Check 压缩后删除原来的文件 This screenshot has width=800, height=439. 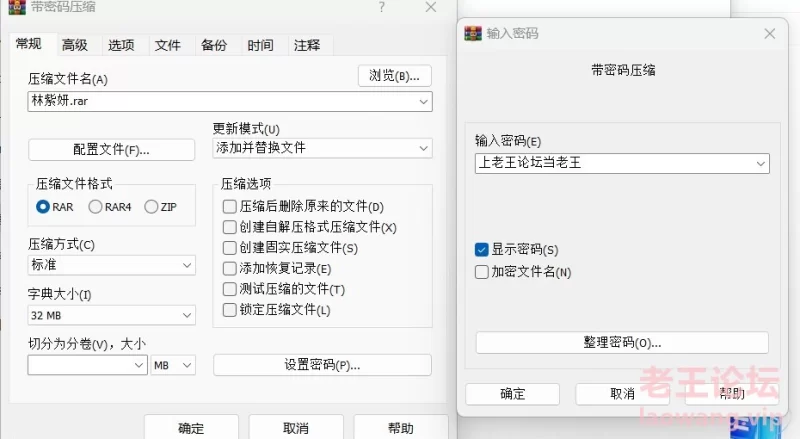(230, 206)
